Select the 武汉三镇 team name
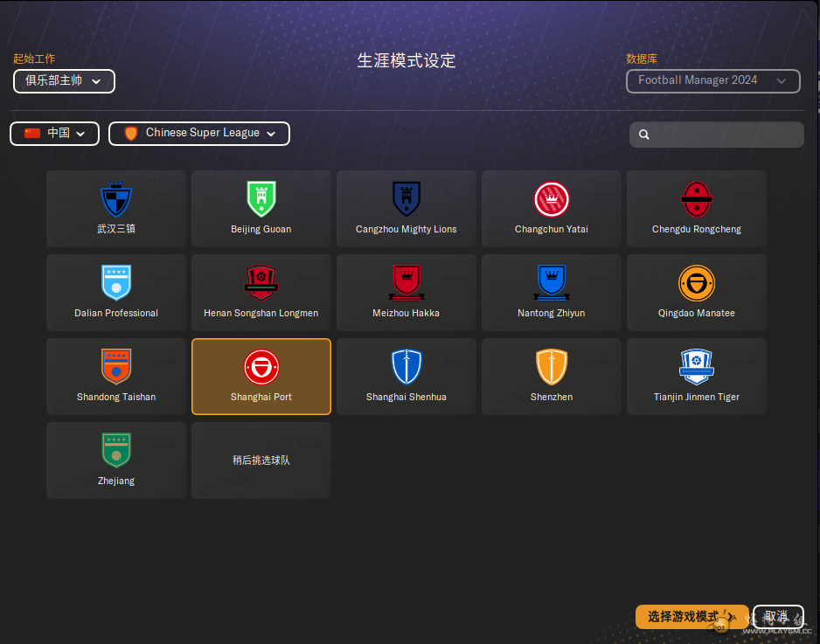The height and width of the screenshot is (644, 820). pos(116,229)
